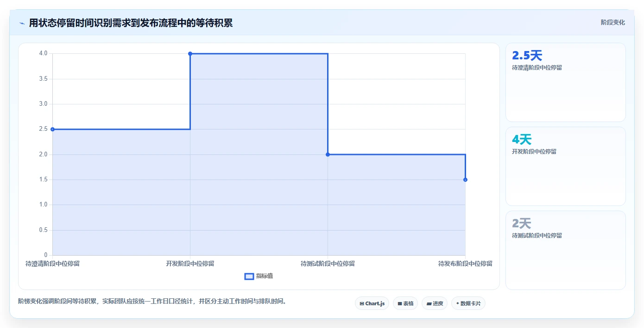This screenshot has height=328, width=644.
Task: Click the lightning icon beside the title
Action: 22,23
